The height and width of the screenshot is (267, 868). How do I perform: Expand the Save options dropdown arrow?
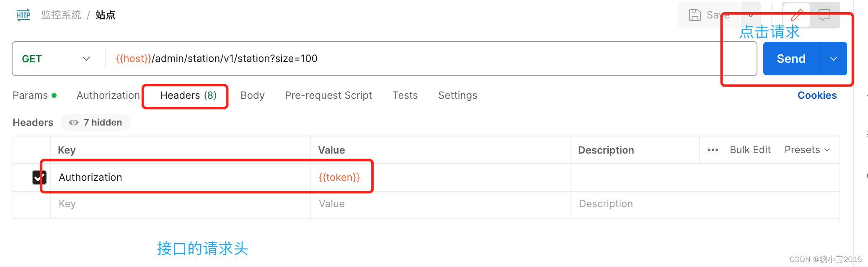point(751,15)
